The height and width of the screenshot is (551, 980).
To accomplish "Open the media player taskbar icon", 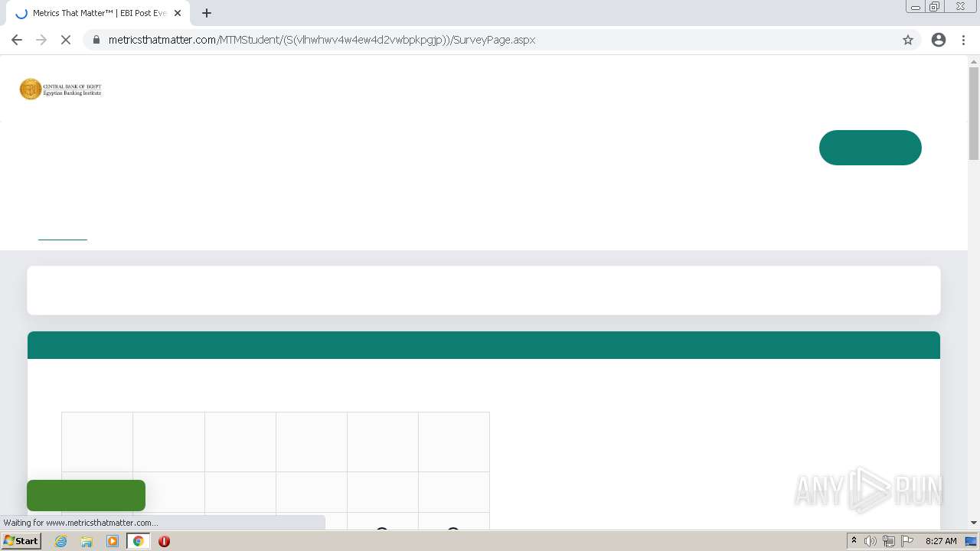I will tap(113, 541).
